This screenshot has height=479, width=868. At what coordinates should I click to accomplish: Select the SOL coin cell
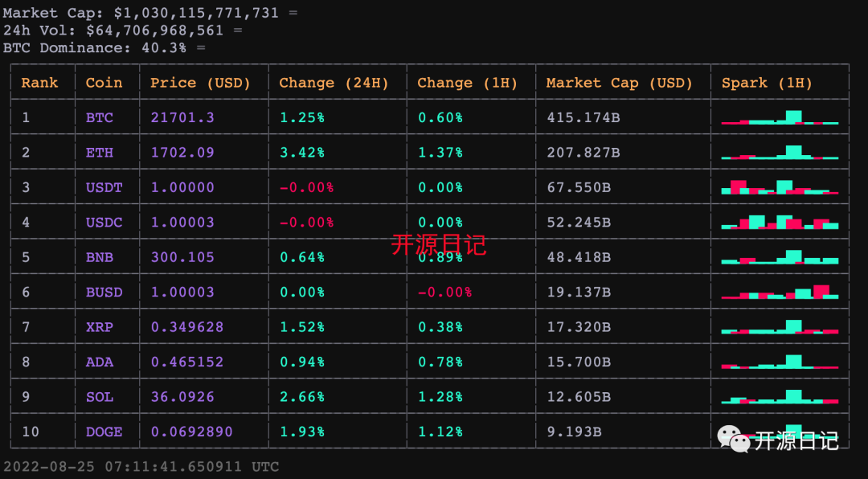click(100, 397)
